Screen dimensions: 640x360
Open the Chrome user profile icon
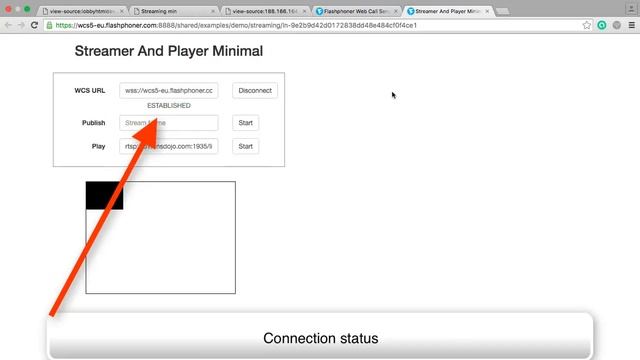[632, 8]
